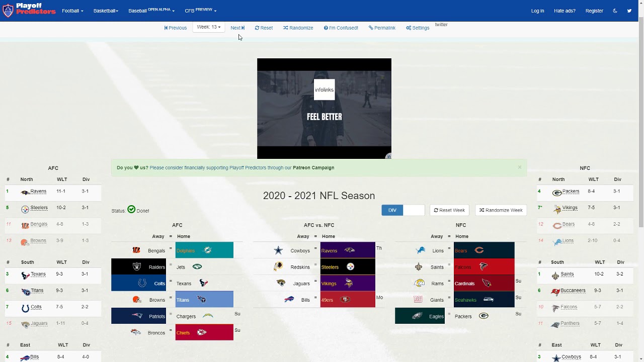Open Patreon Campaign link
This screenshot has width=644, height=362.
(313, 167)
